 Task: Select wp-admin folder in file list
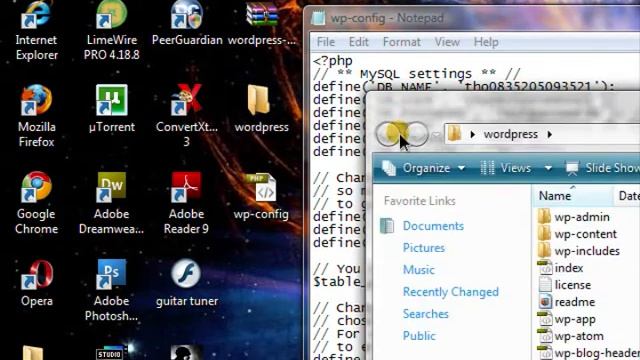574,217
